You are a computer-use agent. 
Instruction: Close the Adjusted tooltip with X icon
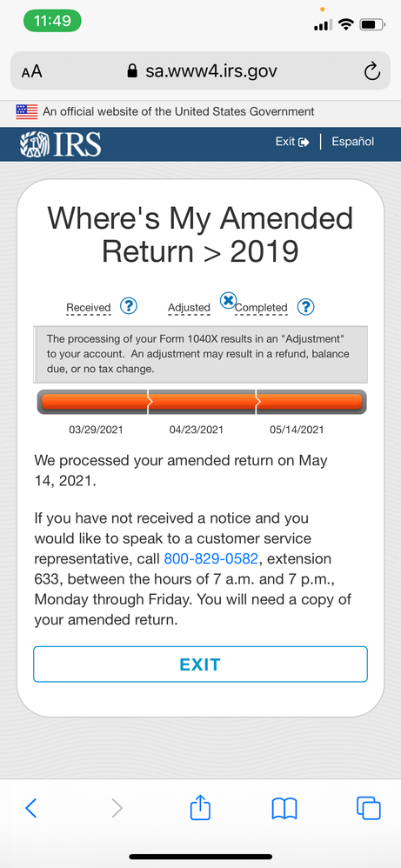(228, 301)
